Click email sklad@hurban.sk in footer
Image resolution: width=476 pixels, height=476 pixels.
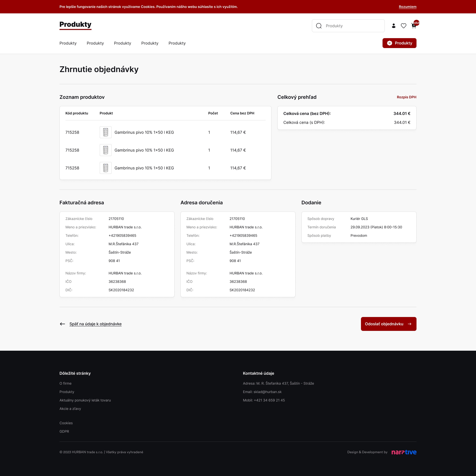coord(268,392)
